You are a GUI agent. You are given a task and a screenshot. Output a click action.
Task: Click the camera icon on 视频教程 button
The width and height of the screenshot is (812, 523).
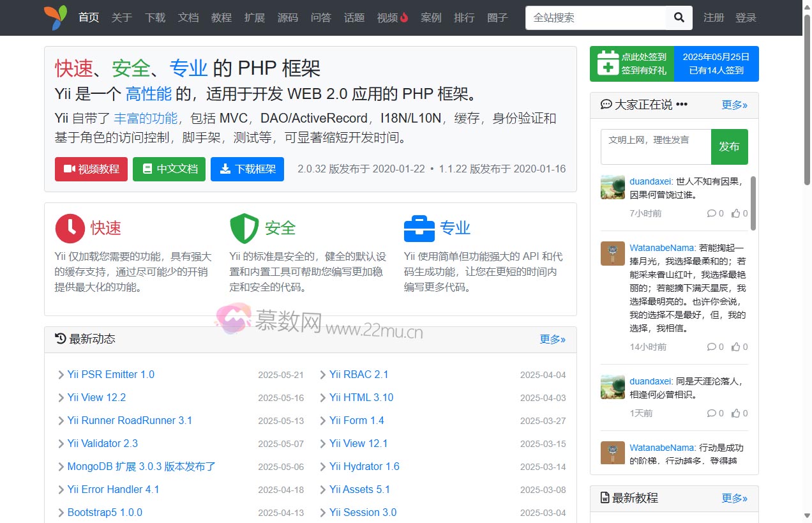click(x=70, y=169)
